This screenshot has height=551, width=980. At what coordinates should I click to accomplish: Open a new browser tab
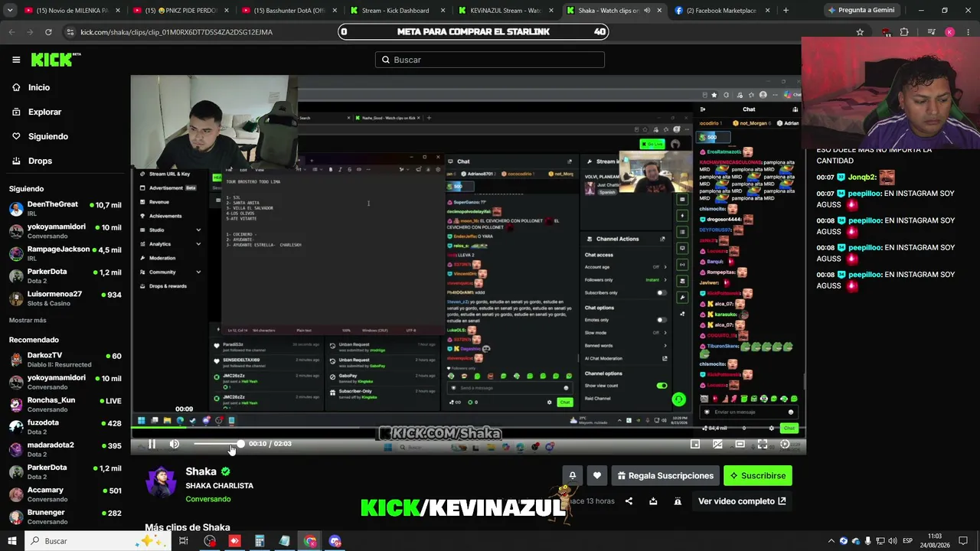[786, 11]
